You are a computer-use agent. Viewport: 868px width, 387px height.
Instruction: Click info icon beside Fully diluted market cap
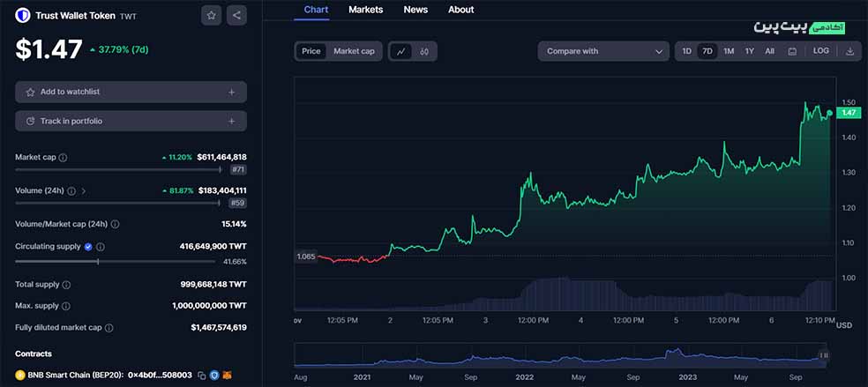tap(109, 328)
